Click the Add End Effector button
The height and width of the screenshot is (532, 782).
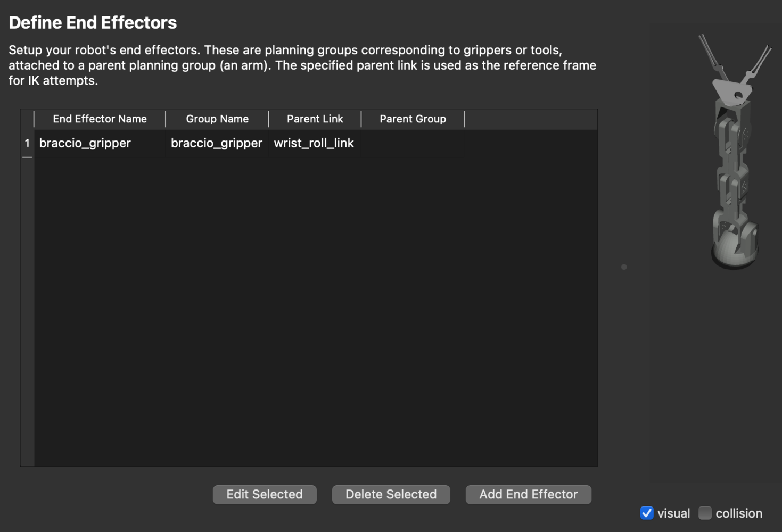click(x=528, y=494)
